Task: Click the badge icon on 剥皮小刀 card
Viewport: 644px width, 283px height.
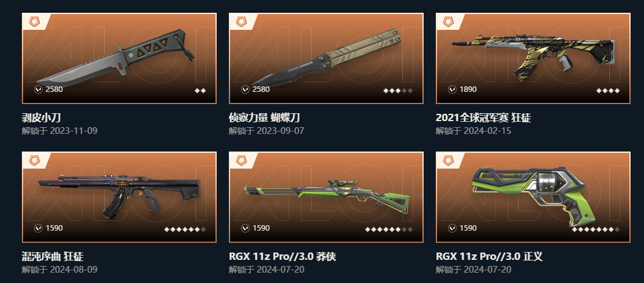Action: [35, 22]
